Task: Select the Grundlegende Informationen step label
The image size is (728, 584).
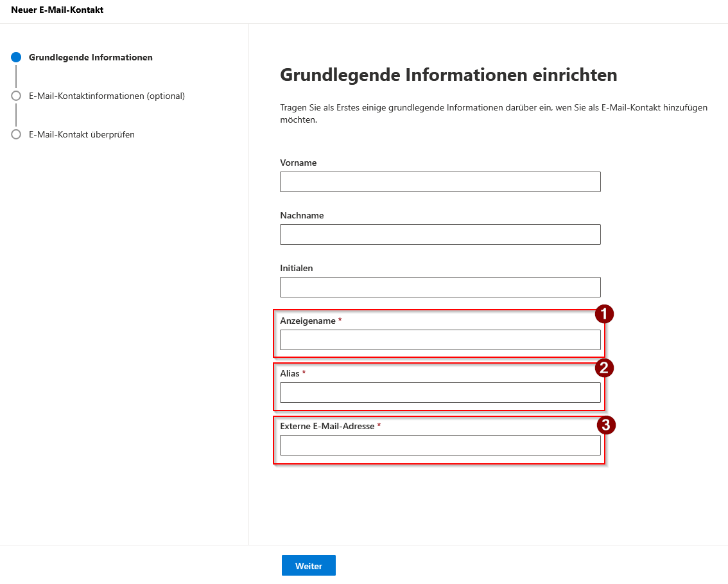Action: (91, 57)
